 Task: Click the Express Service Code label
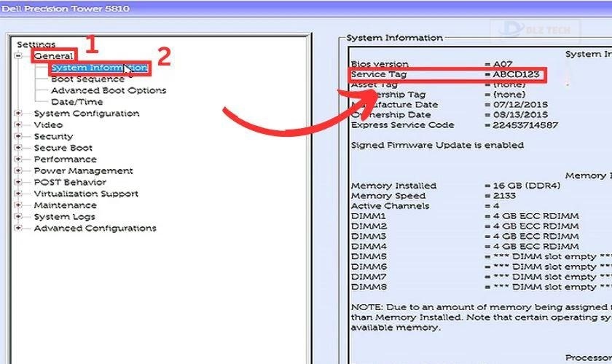tap(402, 124)
